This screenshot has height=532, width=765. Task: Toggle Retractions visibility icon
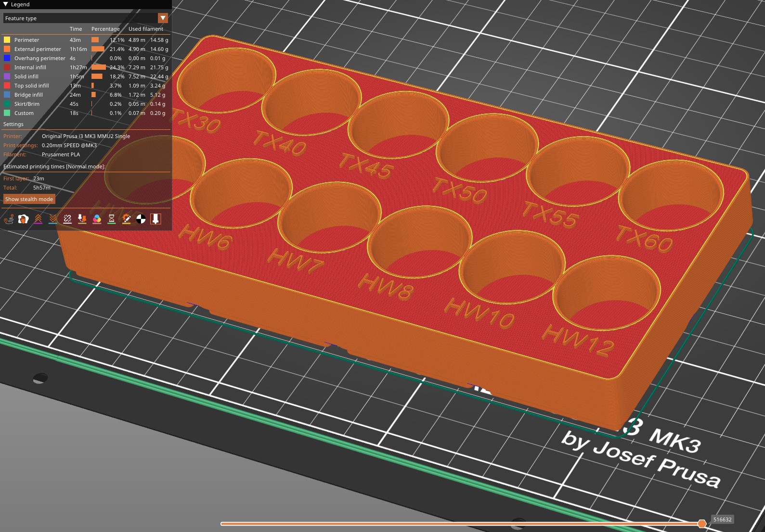click(38, 219)
